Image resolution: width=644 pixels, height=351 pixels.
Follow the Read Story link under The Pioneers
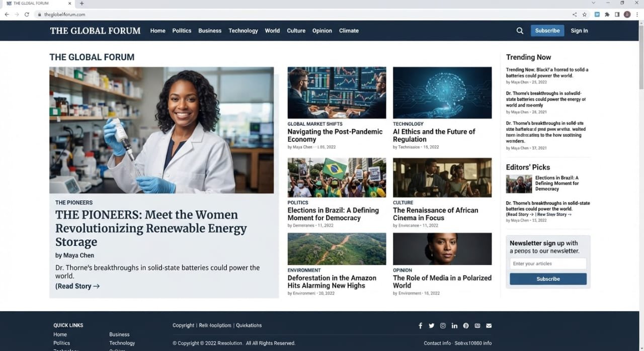click(x=77, y=286)
